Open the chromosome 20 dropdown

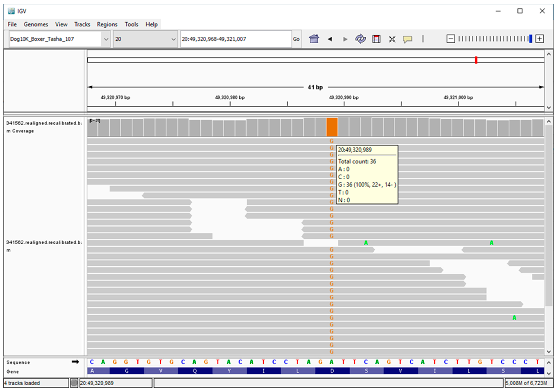(x=173, y=39)
